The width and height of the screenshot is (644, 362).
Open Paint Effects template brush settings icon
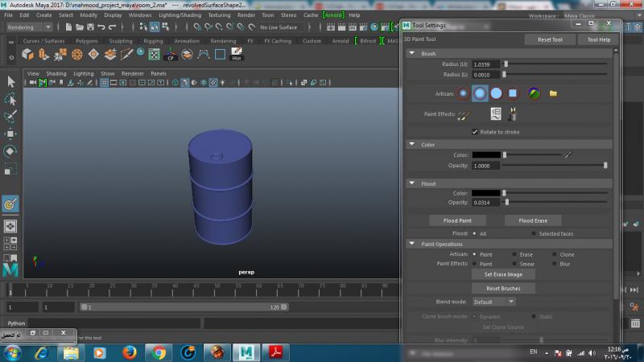click(496, 114)
